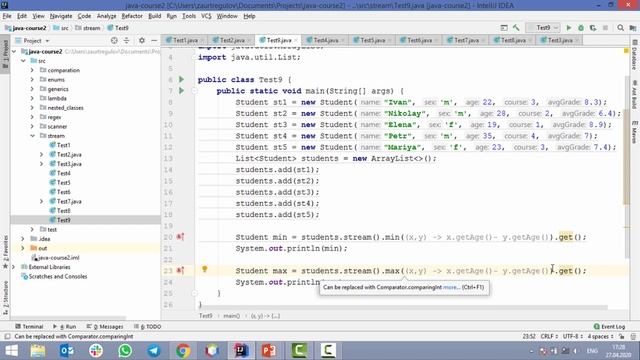Locate current file with target icon

tap(114, 40)
